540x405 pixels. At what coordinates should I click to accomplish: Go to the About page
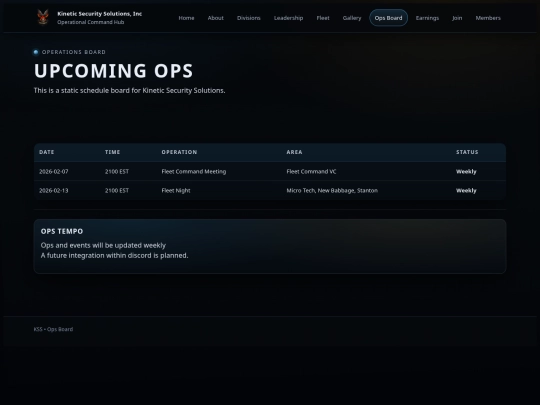click(216, 18)
